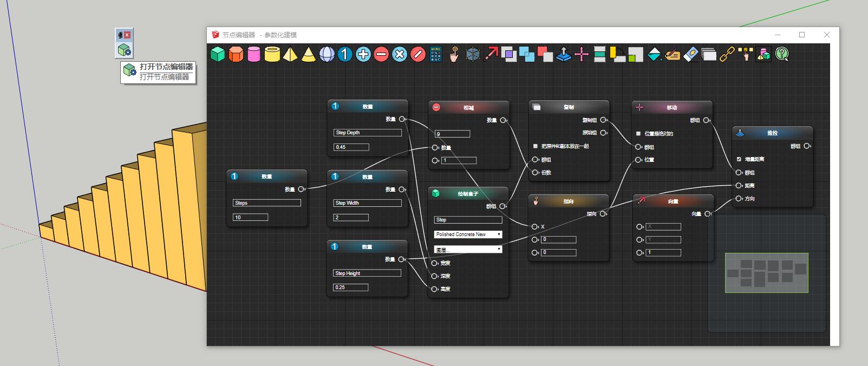868x366 pixels.
Task: Edit the Steps value 10 field
Action: click(x=250, y=217)
